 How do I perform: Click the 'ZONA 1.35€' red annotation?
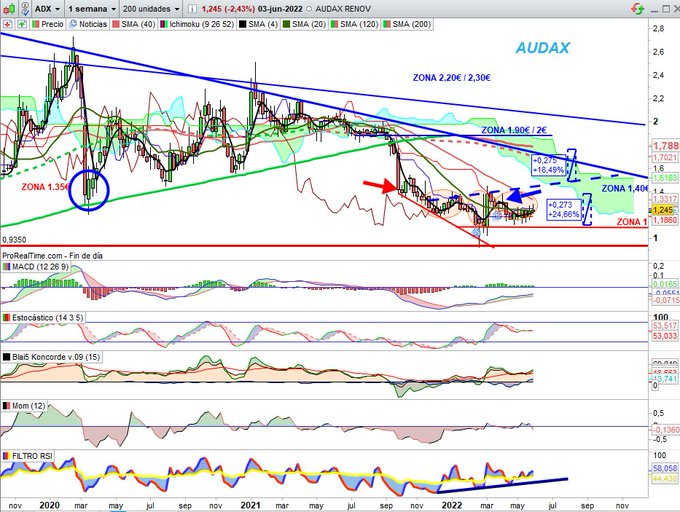tap(45, 187)
